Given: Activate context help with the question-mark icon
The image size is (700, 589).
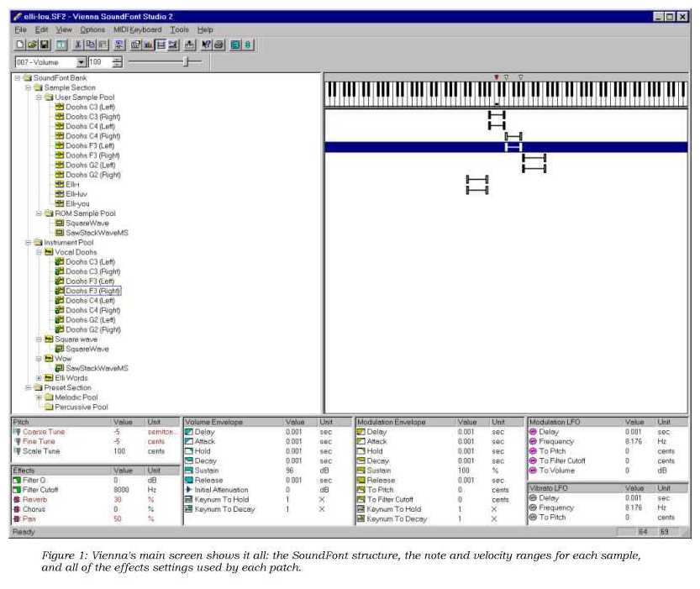Looking at the screenshot, I should (205, 44).
